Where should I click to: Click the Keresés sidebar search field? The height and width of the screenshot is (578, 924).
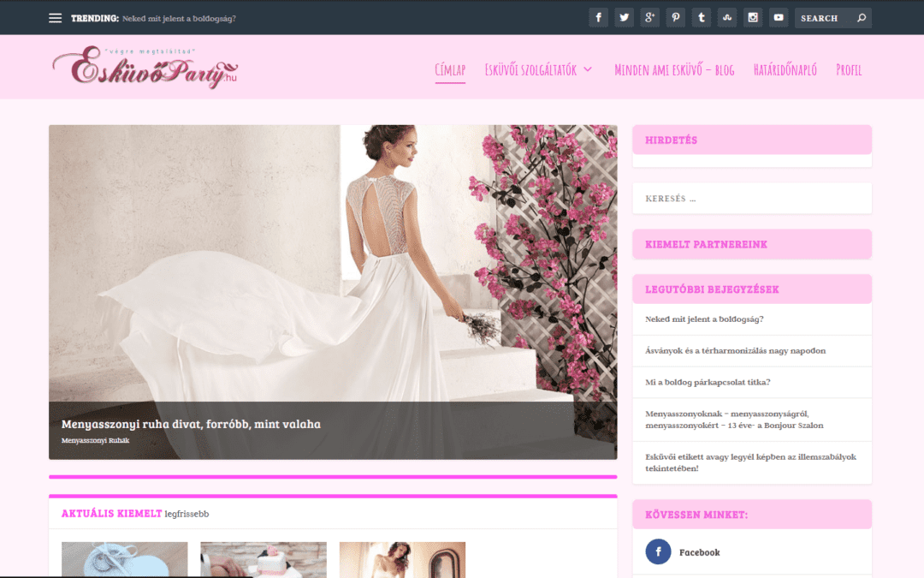751,199
